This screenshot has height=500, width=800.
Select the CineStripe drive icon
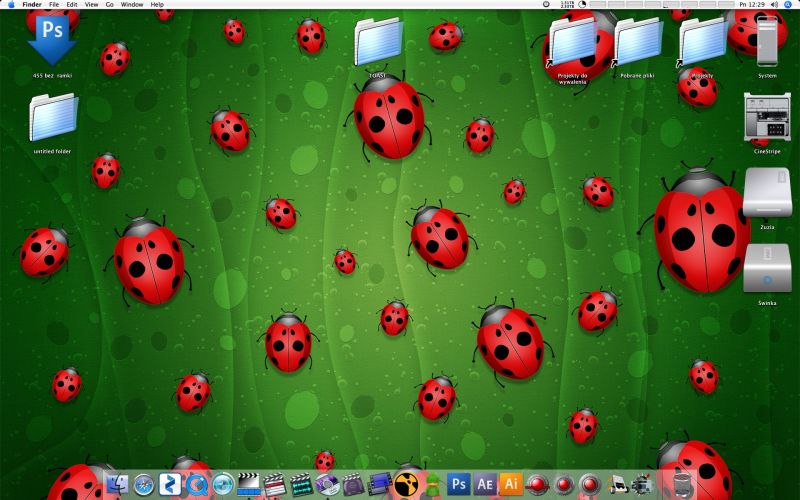(767, 117)
